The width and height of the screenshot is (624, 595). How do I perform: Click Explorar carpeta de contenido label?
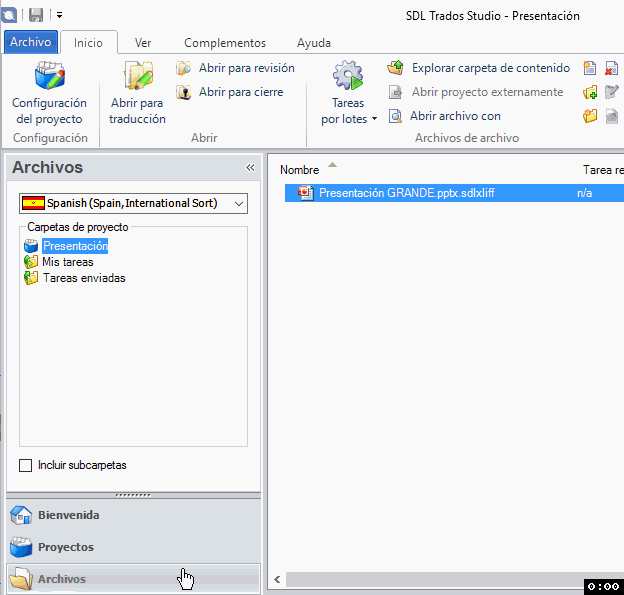click(x=491, y=68)
